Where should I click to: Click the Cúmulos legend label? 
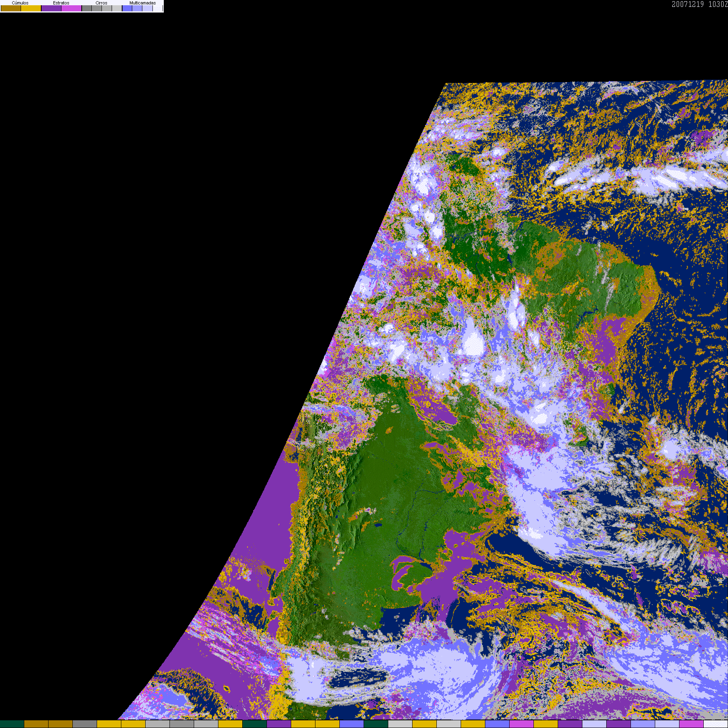coord(20,3)
